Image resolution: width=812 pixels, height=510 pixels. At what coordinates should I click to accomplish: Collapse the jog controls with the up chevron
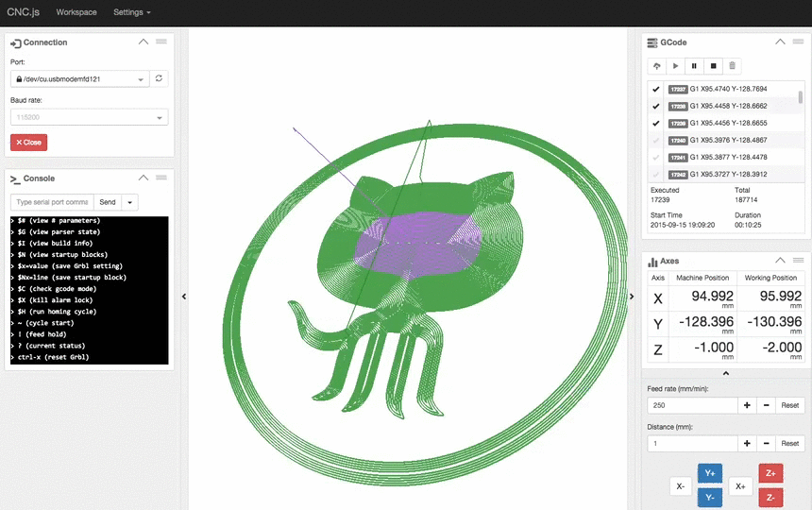click(725, 373)
